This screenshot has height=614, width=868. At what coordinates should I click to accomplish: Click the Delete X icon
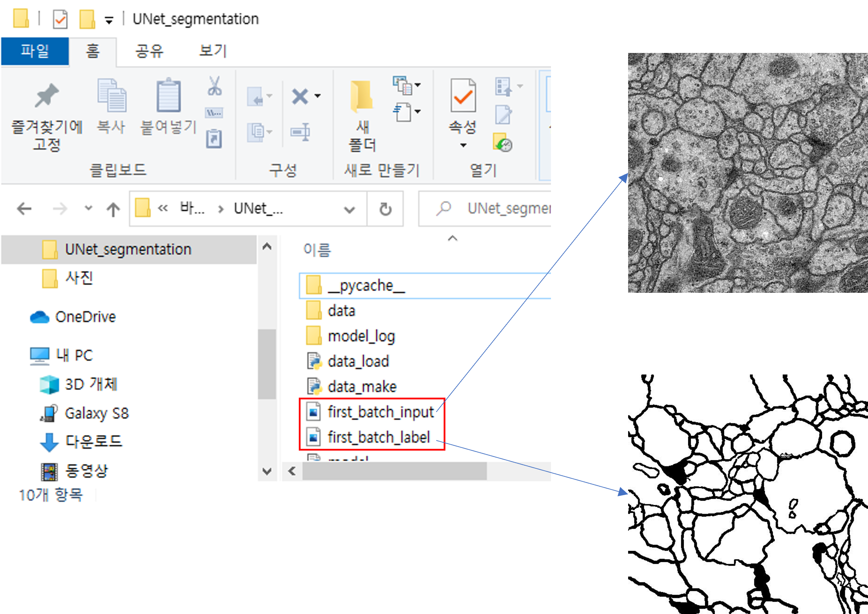[x=300, y=96]
